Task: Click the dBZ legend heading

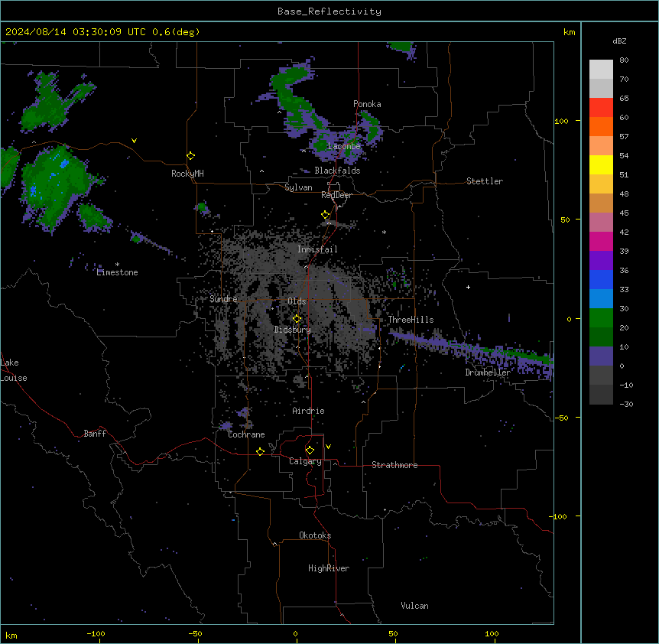Action: coord(619,41)
